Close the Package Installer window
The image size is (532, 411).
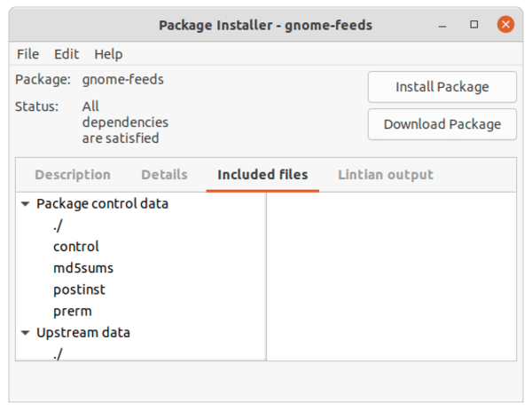[505, 25]
